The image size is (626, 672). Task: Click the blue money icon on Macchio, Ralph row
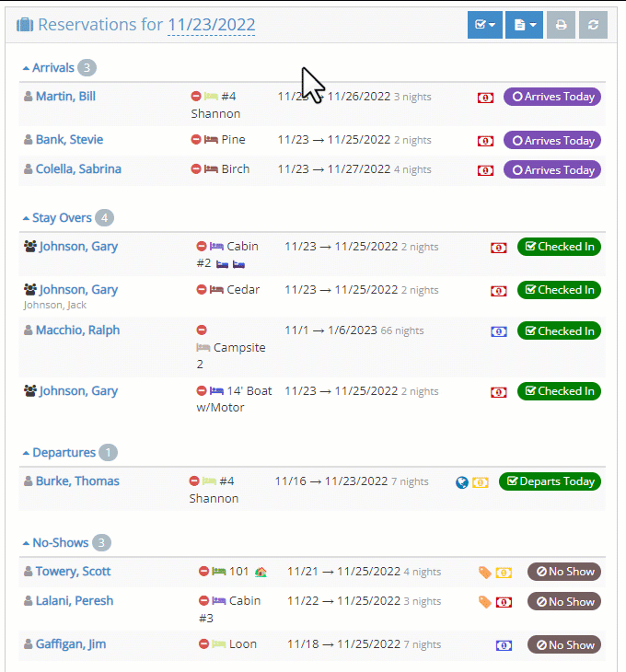(498, 331)
